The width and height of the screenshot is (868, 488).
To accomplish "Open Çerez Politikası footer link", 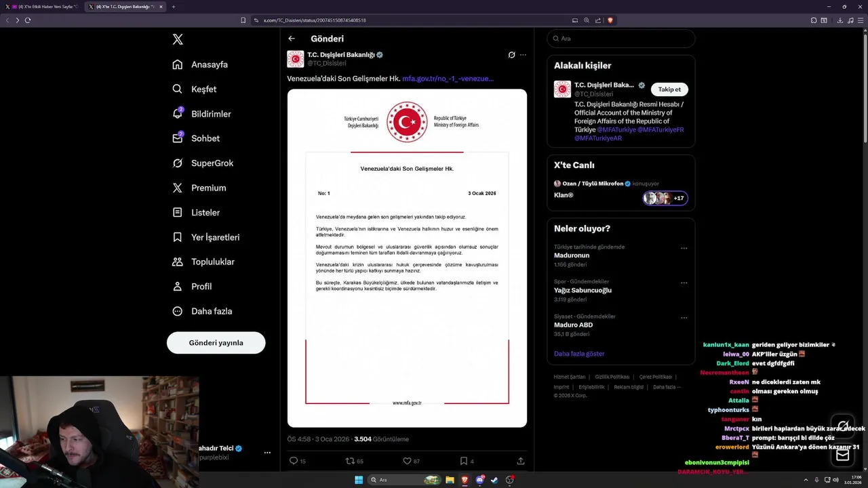I will (x=656, y=377).
